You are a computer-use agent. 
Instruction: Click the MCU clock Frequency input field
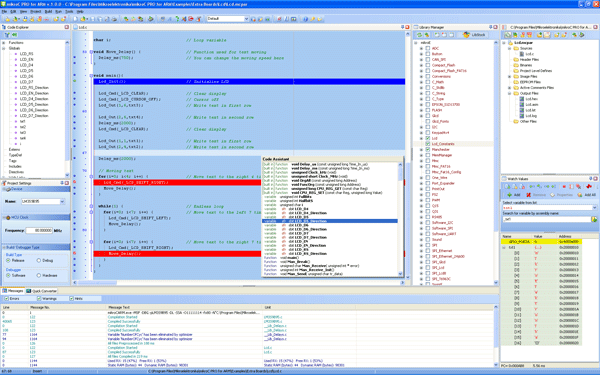click(x=39, y=230)
